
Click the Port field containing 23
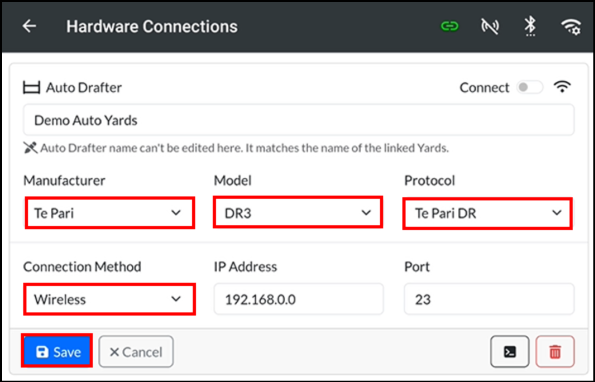point(489,299)
